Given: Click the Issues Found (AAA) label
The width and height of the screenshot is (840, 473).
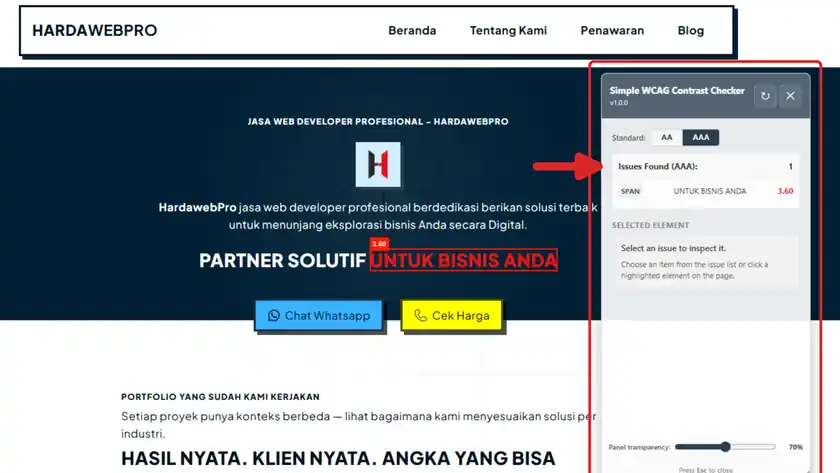Looking at the screenshot, I should click(658, 167).
